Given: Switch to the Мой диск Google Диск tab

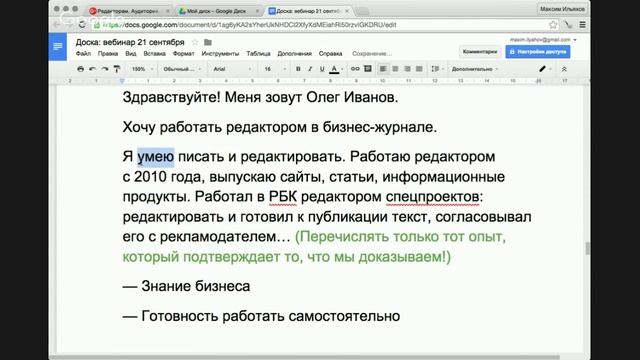Looking at the screenshot, I should pyautogui.click(x=217, y=11).
